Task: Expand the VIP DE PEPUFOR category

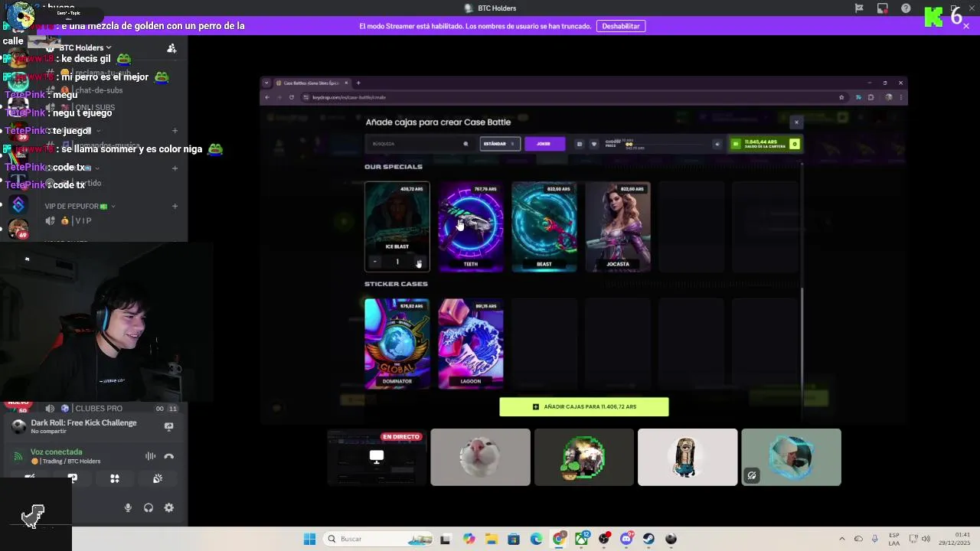Action: click(x=80, y=206)
